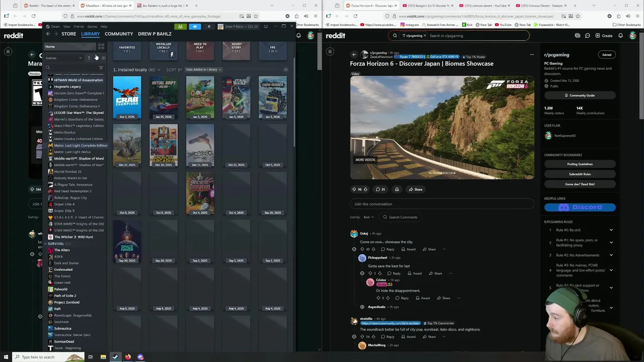Viewport: 644px width, 362px height.
Task: Remove r/pcgaming filter from search box
Action: pos(425,36)
